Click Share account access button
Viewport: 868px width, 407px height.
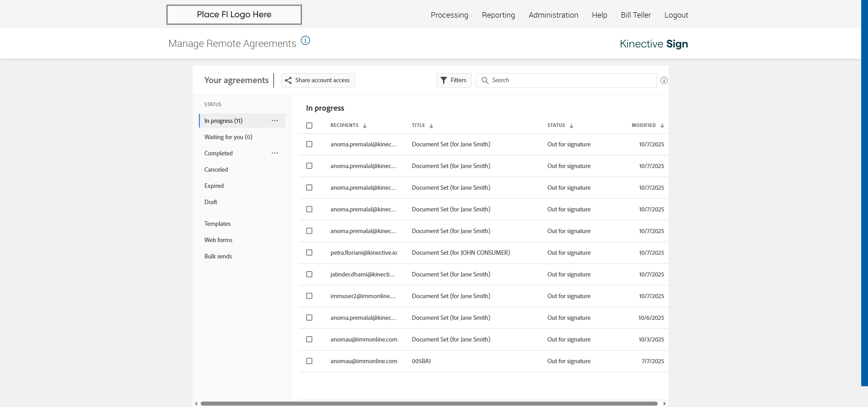click(x=318, y=80)
